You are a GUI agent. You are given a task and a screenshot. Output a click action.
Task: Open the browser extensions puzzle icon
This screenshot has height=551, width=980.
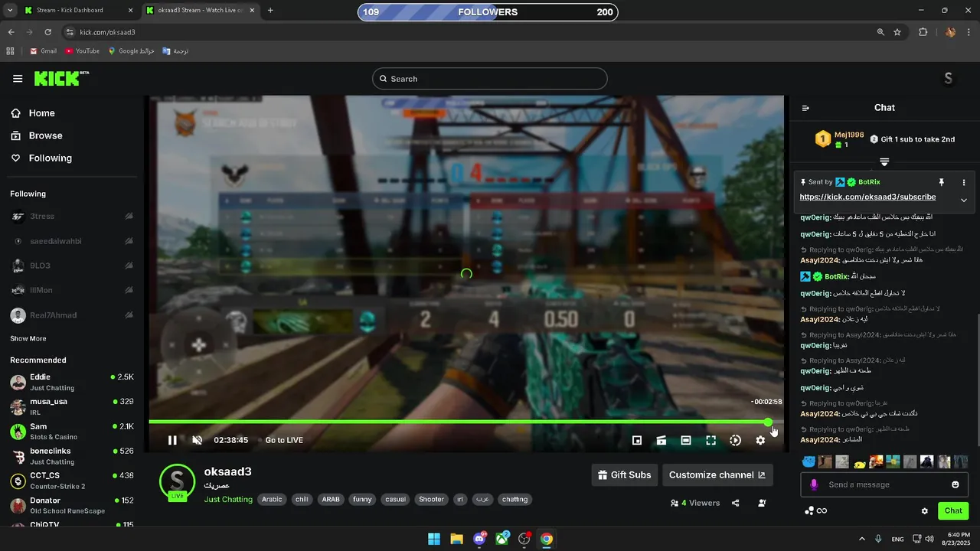pyautogui.click(x=923, y=32)
